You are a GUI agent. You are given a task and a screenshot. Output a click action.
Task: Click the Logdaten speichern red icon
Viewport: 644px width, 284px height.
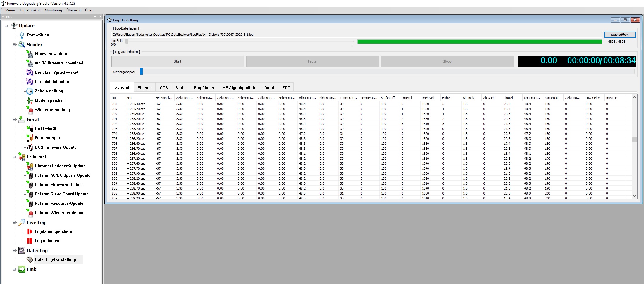point(30,232)
